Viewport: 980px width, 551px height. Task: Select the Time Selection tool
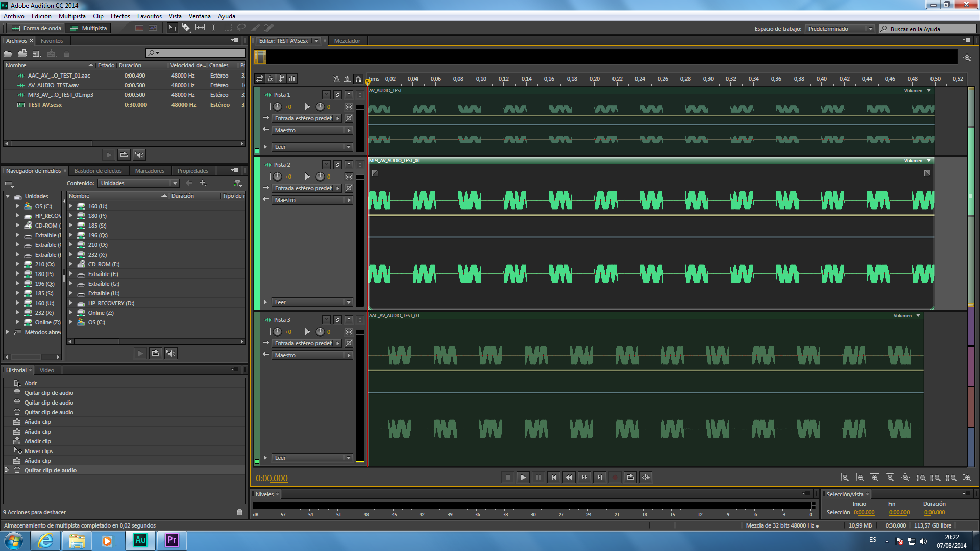click(x=213, y=28)
